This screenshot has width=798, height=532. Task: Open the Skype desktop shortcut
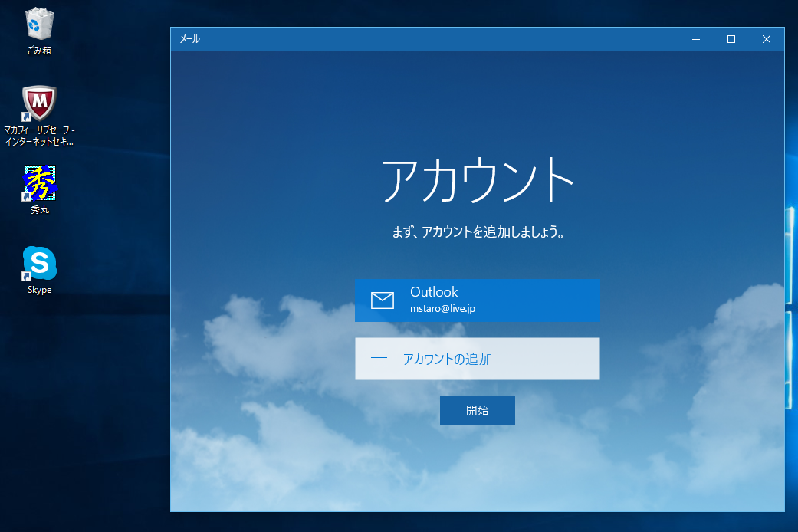(x=39, y=271)
